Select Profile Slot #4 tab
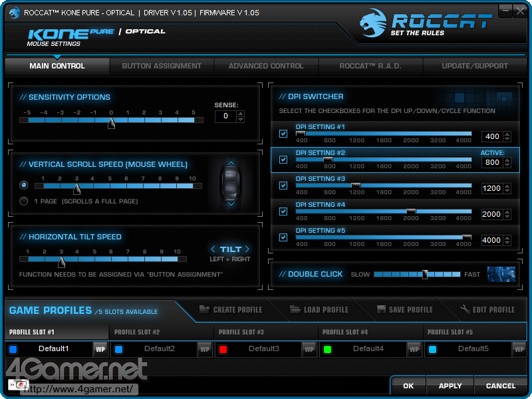Image resolution: width=532 pixels, height=399 pixels. click(x=370, y=332)
